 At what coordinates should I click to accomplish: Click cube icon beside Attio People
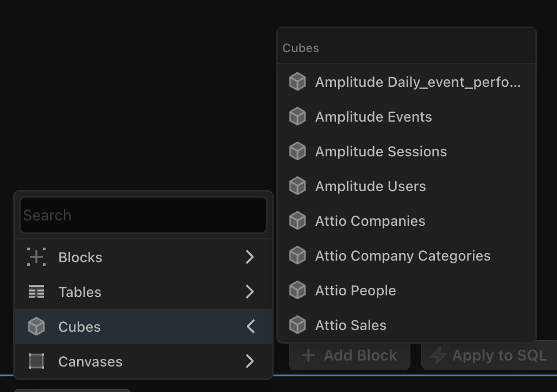(x=298, y=290)
